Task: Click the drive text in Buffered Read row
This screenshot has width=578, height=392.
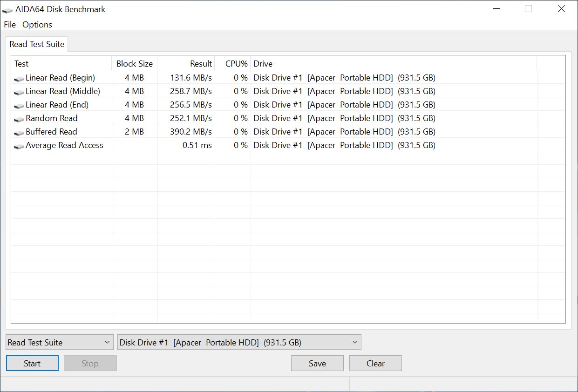Action: [345, 132]
